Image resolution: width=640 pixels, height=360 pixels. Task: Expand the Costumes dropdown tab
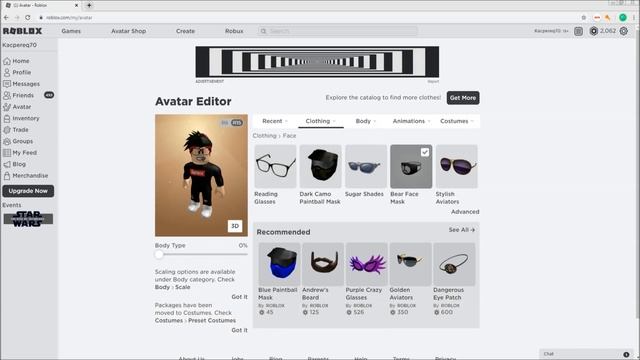tap(457, 121)
